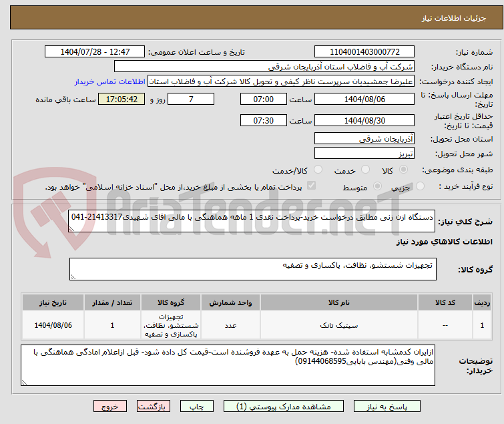
Task: Click the requester field علیرضا جمشیدیان
Action: click(x=281, y=81)
